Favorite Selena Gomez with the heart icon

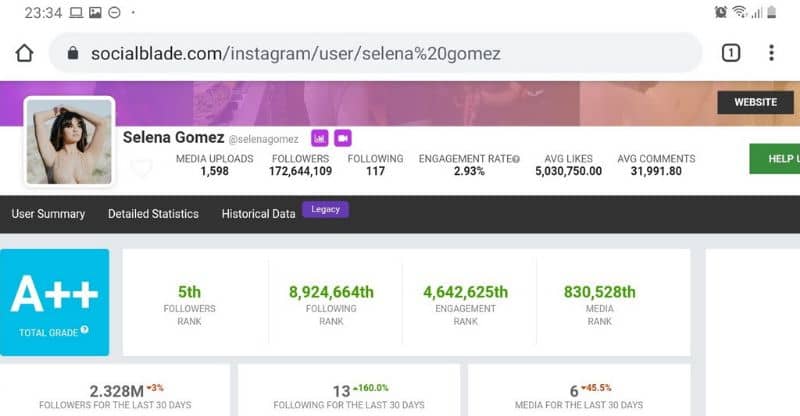coord(142,169)
